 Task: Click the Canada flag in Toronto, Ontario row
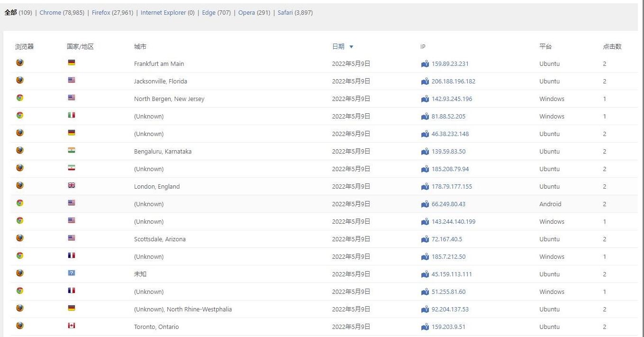coord(72,326)
